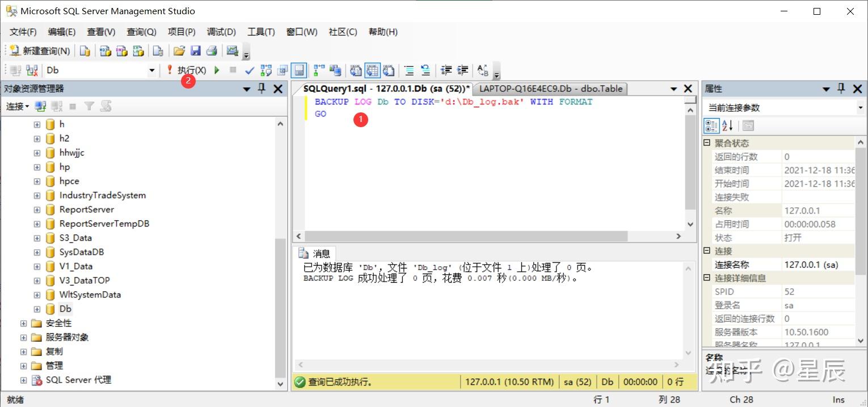Pin the 对象资源管理器 panel

pos(262,89)
